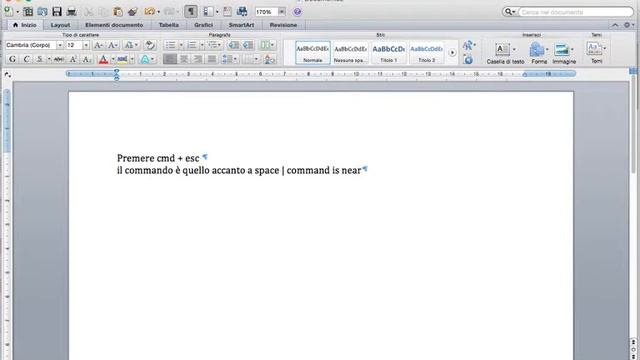Open the 170% zoom dropdown
Viewport: 640px width, 360px height.
tap(282, 12)
